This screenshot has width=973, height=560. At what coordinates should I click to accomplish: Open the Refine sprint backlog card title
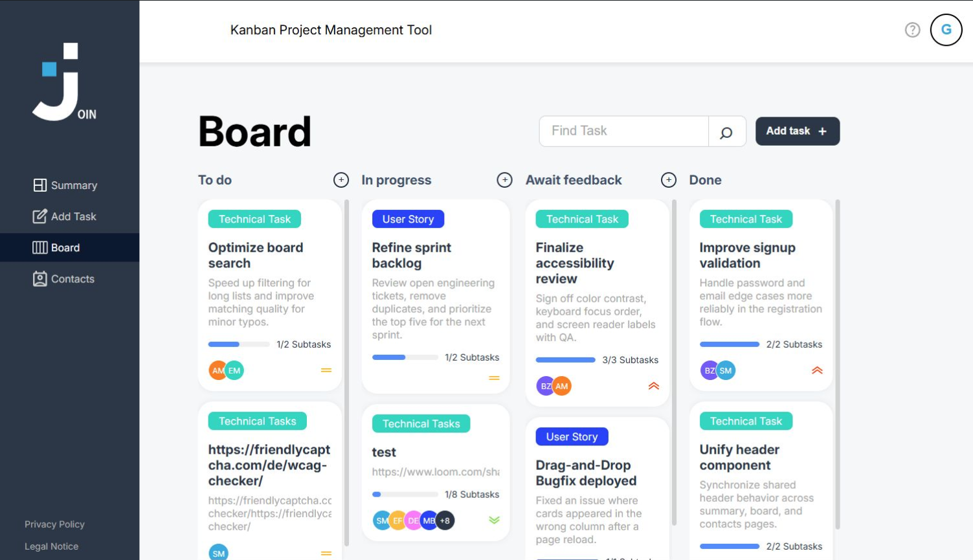(412, 255)
